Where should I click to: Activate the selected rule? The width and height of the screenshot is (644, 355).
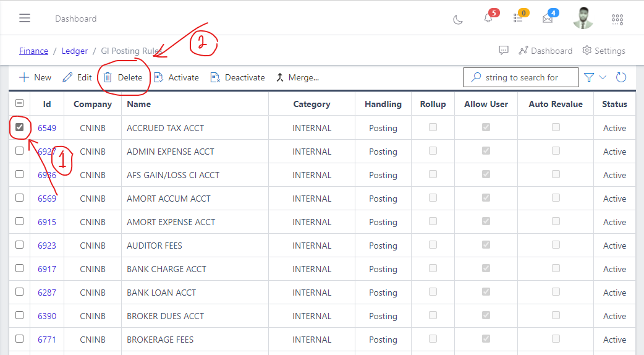[176, 77]
